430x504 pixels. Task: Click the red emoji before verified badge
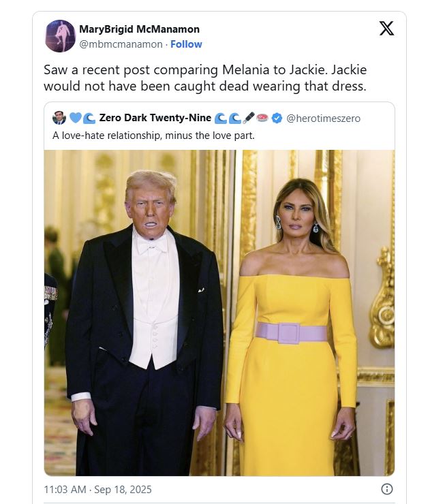coord(262,118)
